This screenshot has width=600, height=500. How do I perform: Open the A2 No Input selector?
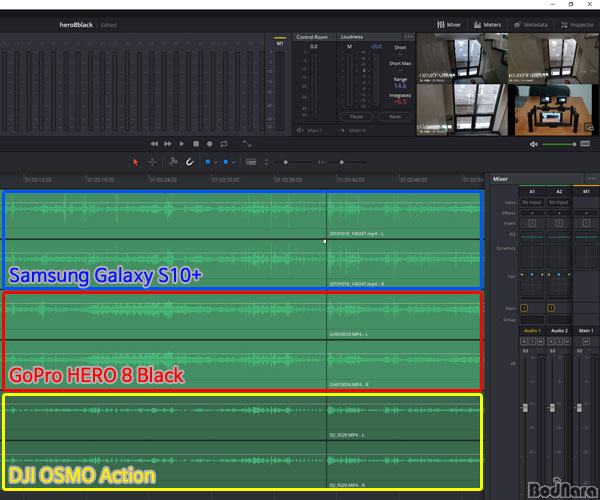559,202
